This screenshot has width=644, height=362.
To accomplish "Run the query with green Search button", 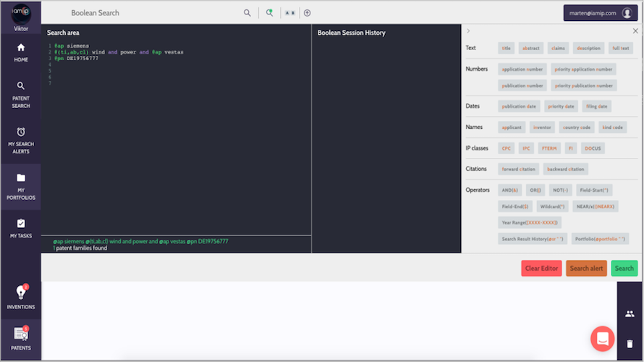I will (624, 269).
